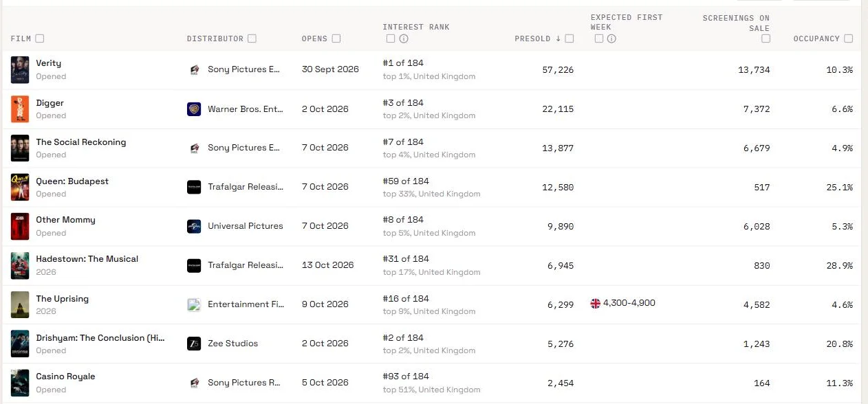
Task: Tick the Film column checkbox
Action: point(40,38)
